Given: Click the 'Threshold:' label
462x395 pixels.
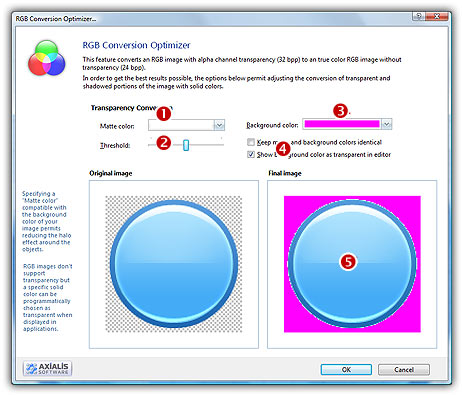Looking at the screenshot, I should [x=115, y=146].
